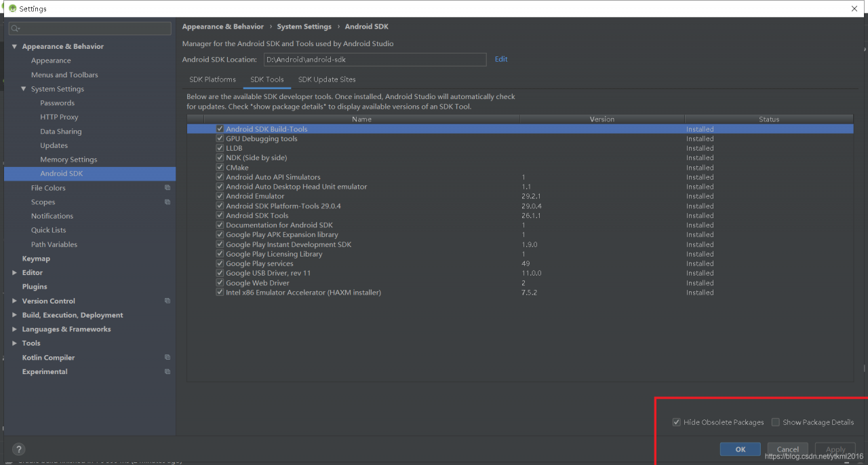
Task: Close the Settings dialog window
Action: coord(854,8)
